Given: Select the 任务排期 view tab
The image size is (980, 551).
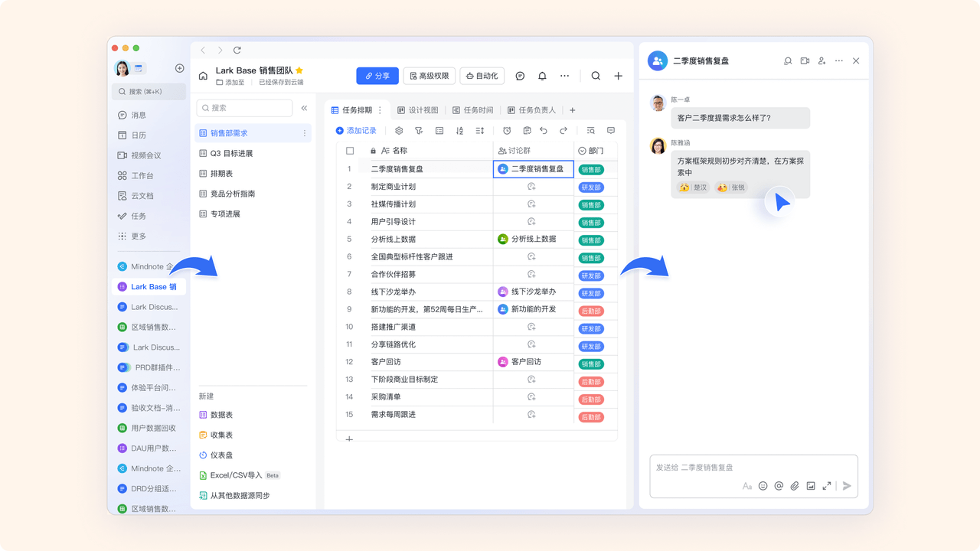Looking at the screenshot, I should tap(351, 110).
